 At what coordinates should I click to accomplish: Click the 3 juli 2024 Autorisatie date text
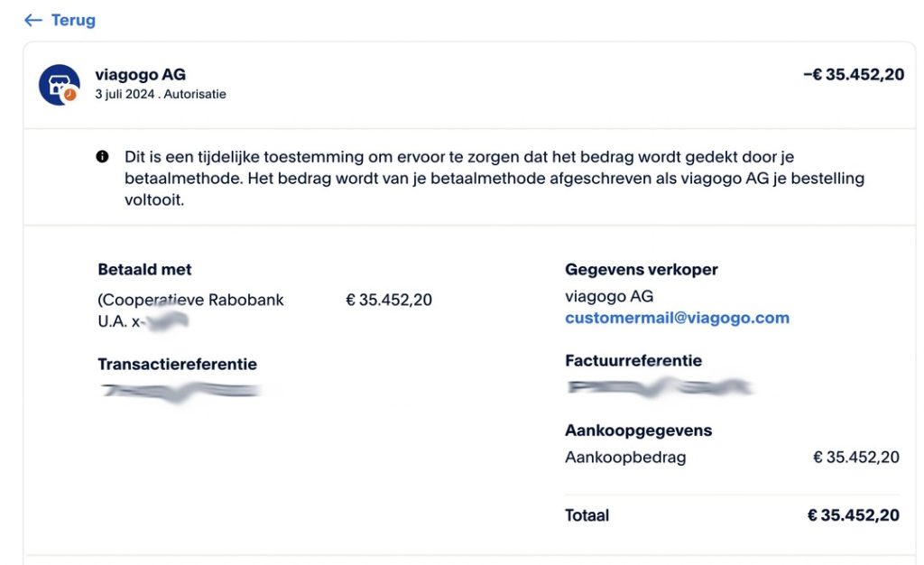click(161, 94)
